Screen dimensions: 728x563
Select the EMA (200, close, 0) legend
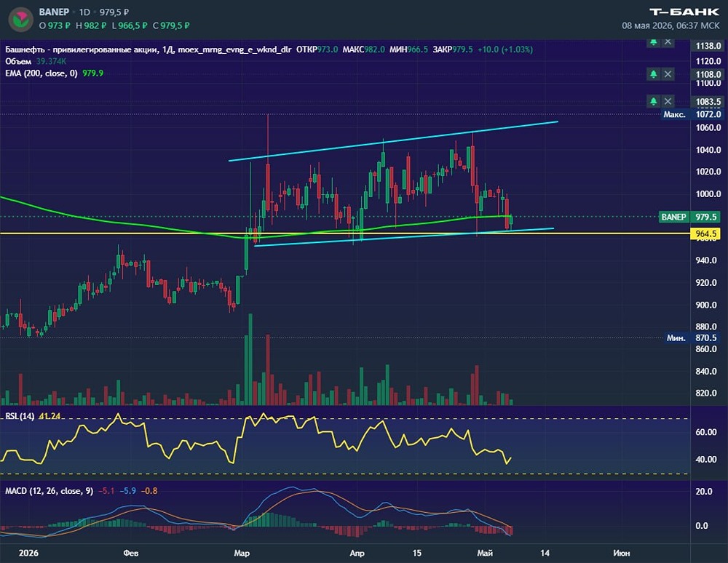coord(41,73)
